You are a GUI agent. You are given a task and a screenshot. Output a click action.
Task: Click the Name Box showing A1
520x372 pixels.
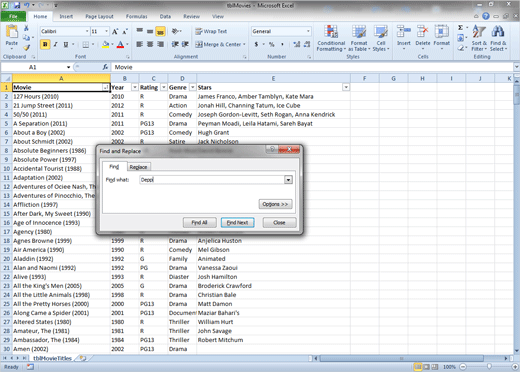pyautogui.click(x=33, y=67)
